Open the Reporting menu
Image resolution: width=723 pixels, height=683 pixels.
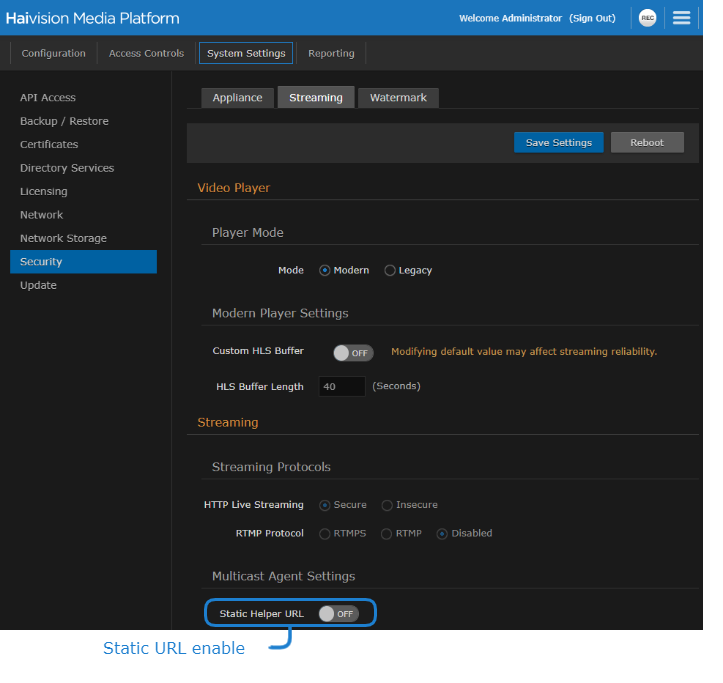pyautogui.click(x=331, y=53)
